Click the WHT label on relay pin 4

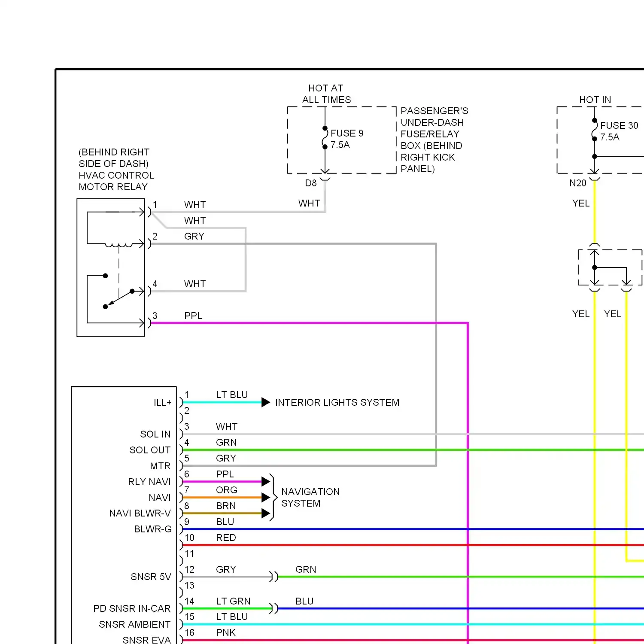pos(195,284)
